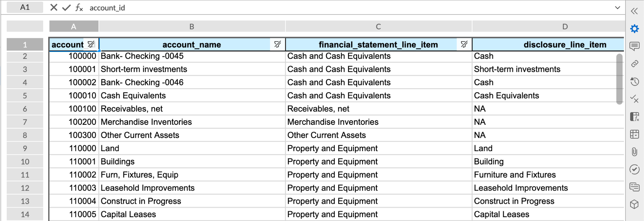Viewport: 644px width, 221px height.
Task: Click cell 'Bank- Checking -0045'
Action: click(x=192, y=56)
